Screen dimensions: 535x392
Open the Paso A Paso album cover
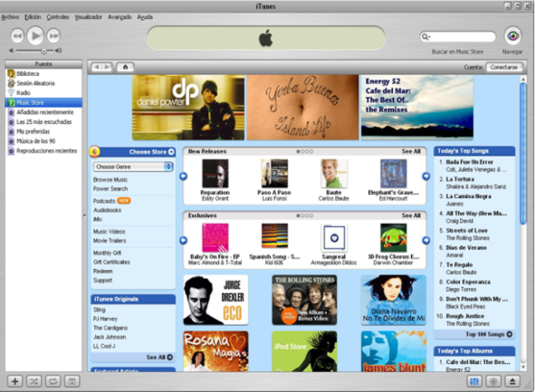274,174
